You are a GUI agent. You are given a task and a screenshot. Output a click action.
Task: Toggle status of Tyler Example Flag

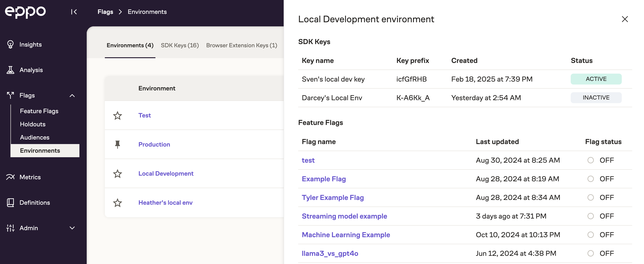coord(590,197)
